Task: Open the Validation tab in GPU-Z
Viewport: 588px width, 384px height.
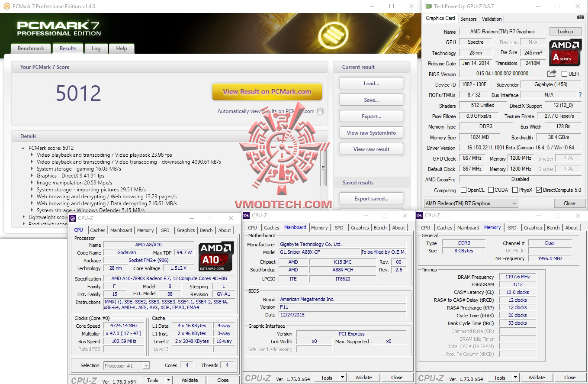Action: coord(492,19)
